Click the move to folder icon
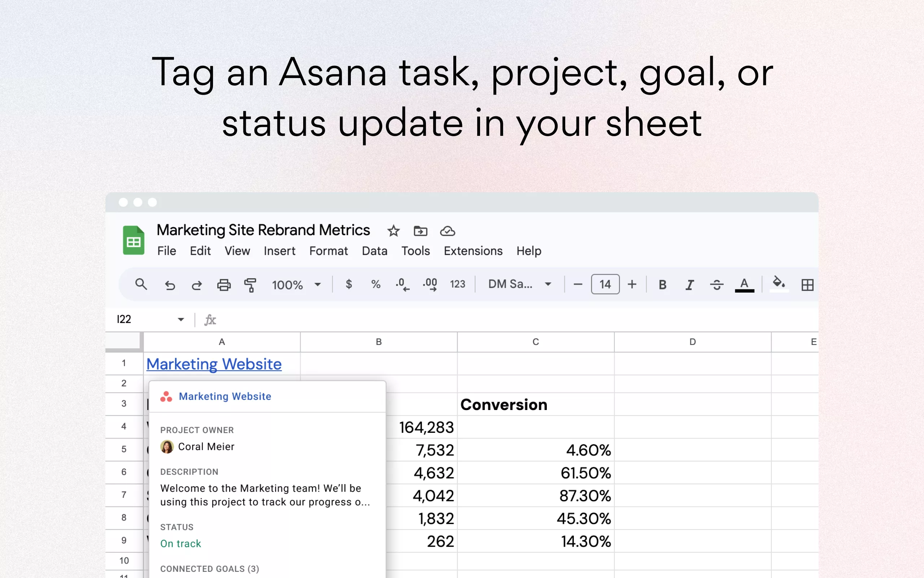Viewport: 924px width, 578px height. (x=420, y=231)
